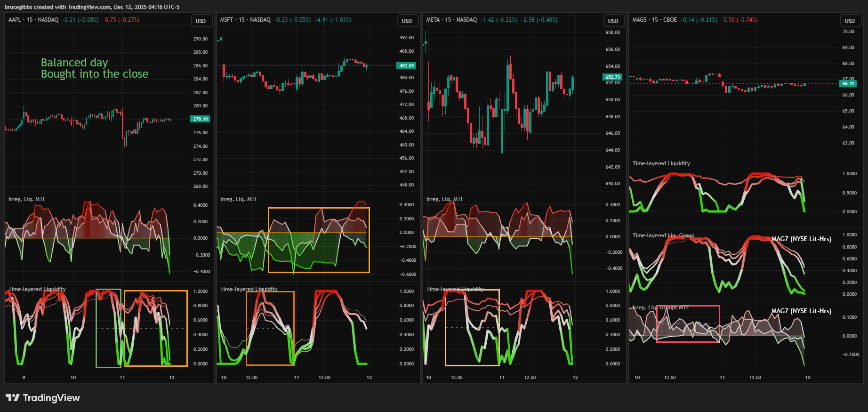The height and width of the screenshot is (412, 868).
Task: Click the META symbol title in chart header
Action: [433, 20]
